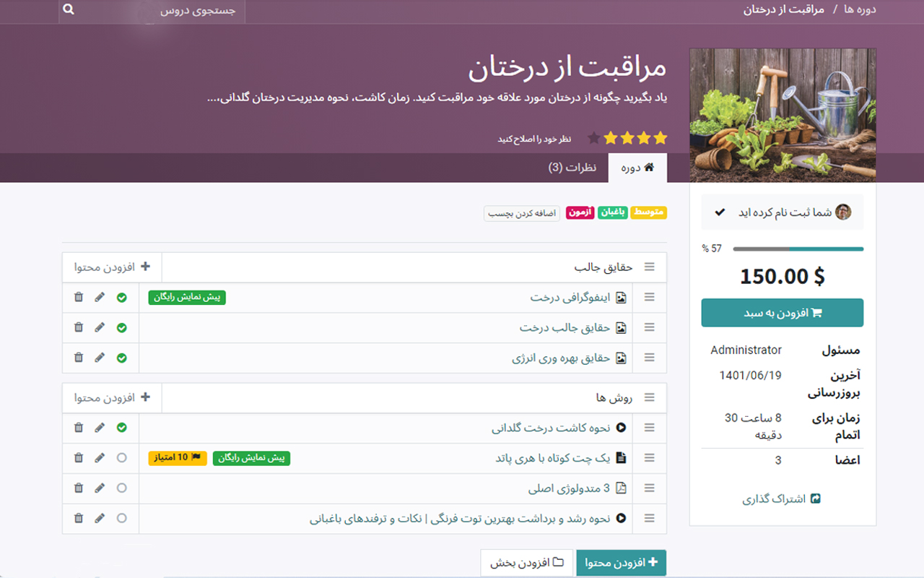Delete «نحوه رشد و برداشت بهترین توت فرنگی» lesson
924x578 pixels.
(78, 518)
